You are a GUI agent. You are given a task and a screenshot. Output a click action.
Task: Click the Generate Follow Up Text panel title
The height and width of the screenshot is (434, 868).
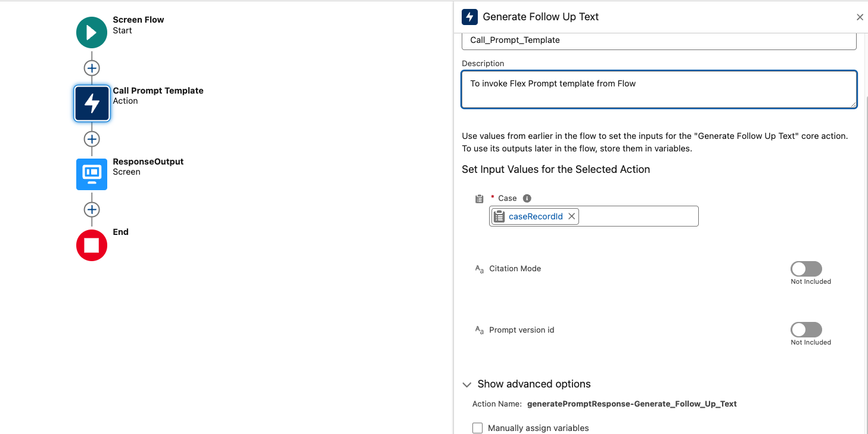541,17
